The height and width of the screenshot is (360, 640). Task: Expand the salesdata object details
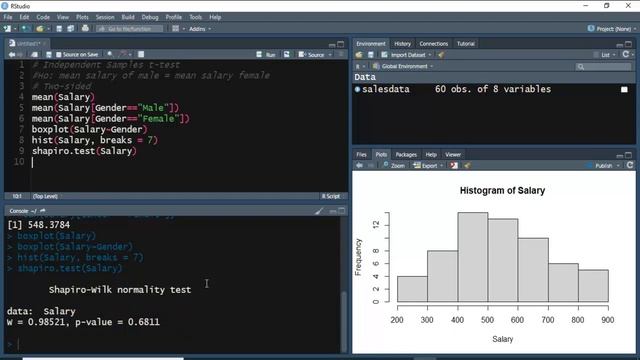[x=358, y=89]
